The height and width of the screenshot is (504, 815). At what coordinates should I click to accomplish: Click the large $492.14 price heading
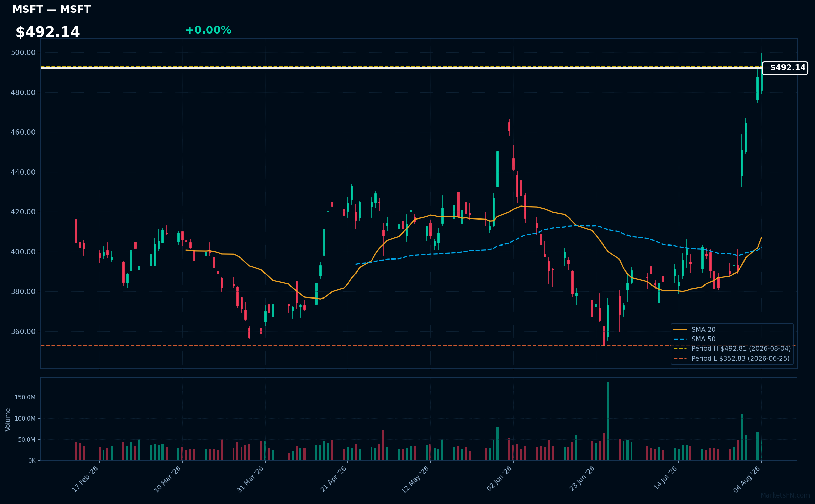pos(48,32)
